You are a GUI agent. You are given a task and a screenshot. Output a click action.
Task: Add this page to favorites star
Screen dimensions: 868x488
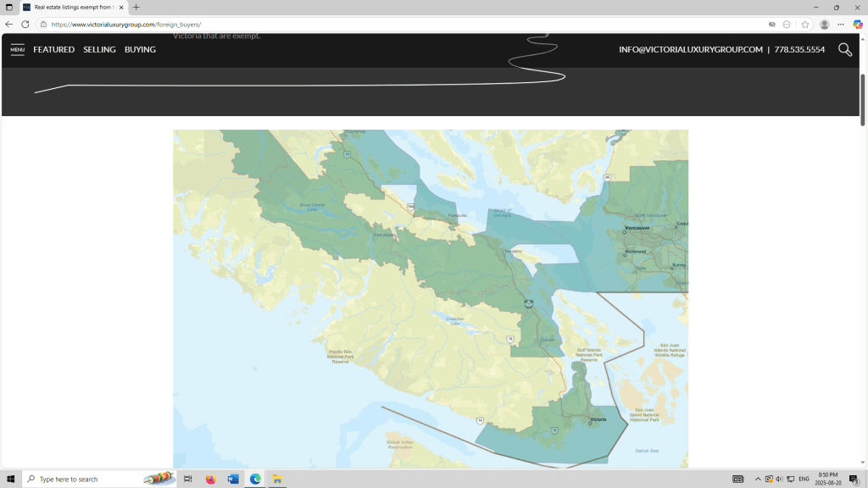[x=805, y=25]
